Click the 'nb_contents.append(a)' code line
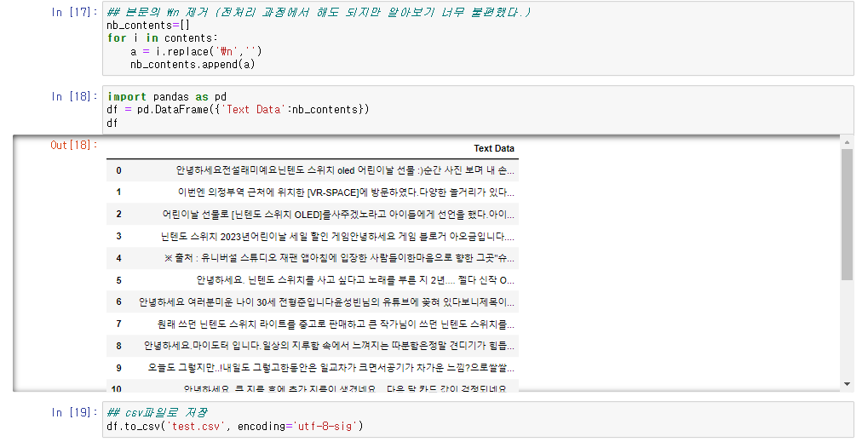 [193, 65]
